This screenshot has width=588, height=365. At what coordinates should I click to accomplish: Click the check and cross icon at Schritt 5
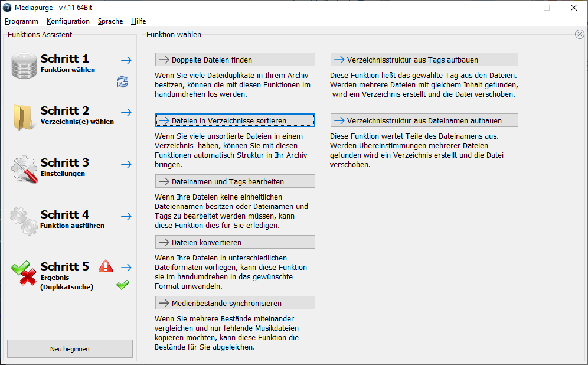click(24, 273)
